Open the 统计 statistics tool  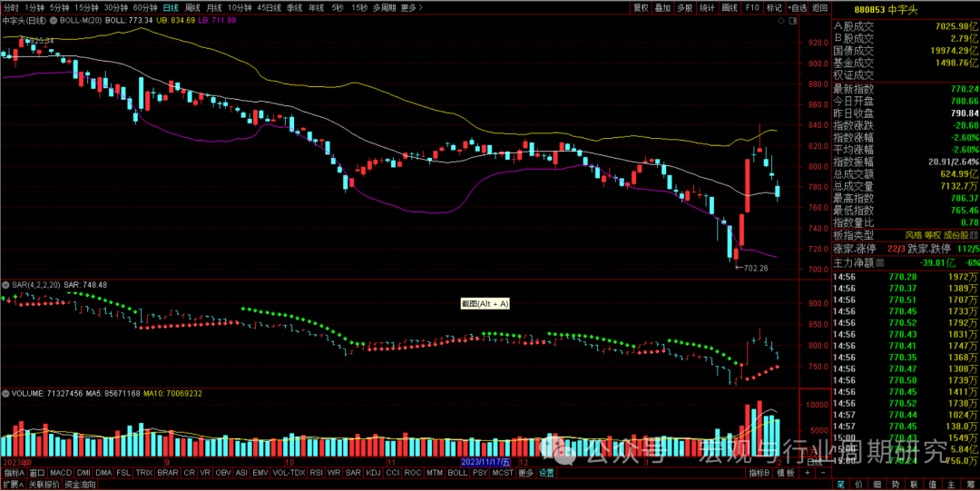pyautogui.click(x=707, y=7)
